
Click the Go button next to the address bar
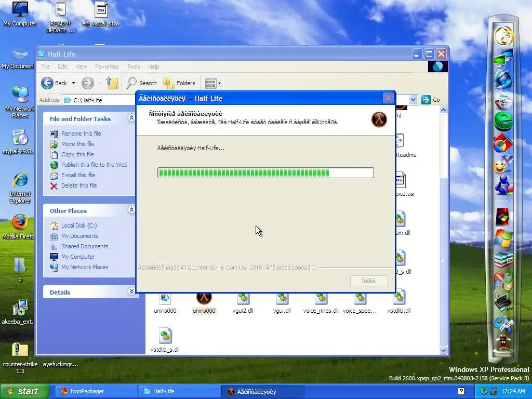pos(431,100)
